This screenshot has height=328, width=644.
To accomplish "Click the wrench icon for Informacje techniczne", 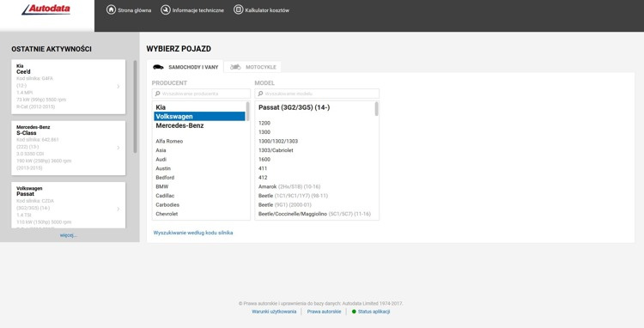I will pos(165,9).
